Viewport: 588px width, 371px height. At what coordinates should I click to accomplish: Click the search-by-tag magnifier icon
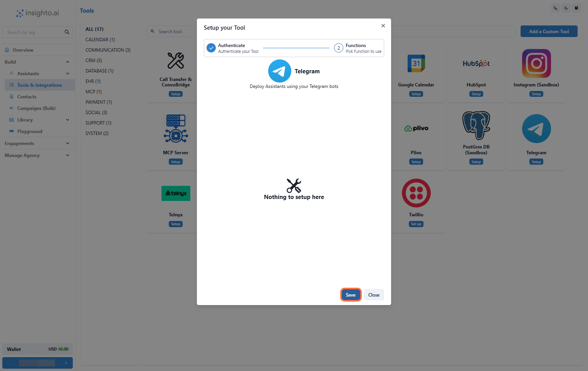(x=67, y=32)
